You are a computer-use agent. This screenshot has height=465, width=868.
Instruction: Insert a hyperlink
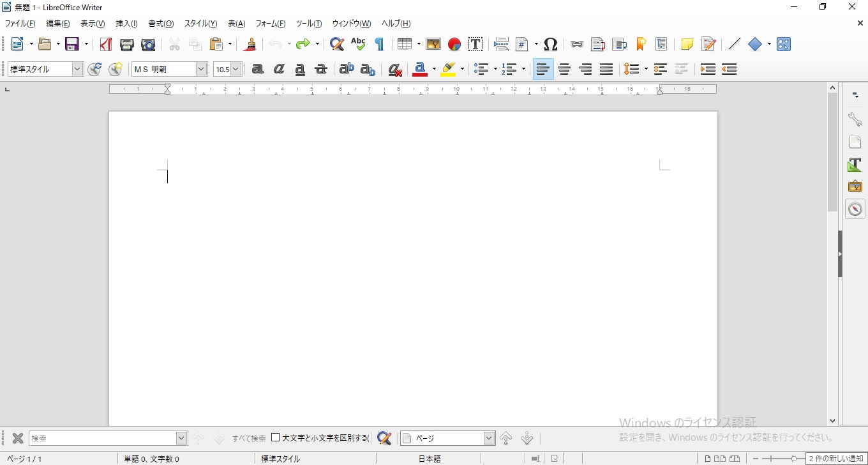tap(577, 44)
